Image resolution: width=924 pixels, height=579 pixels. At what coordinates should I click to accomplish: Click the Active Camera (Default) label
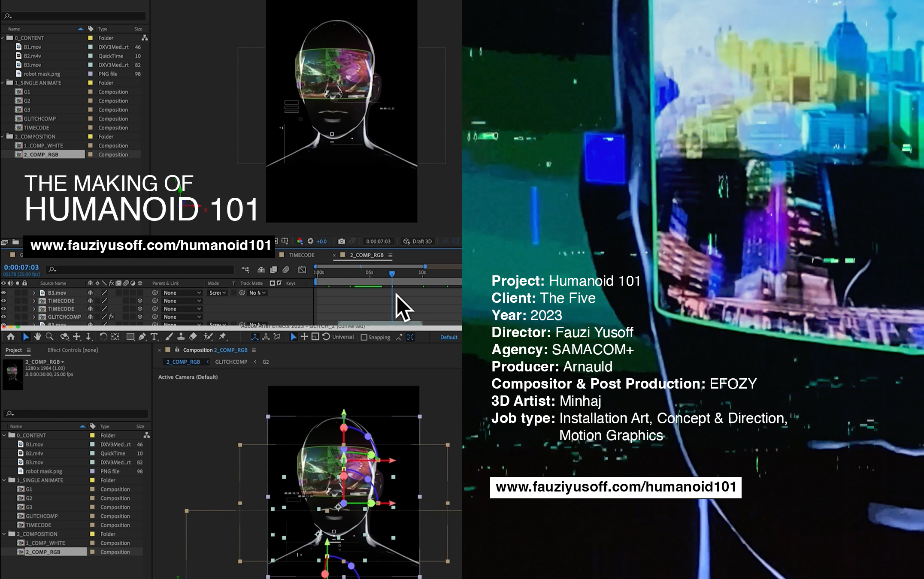pyautogui.click(x=188, y=377)
